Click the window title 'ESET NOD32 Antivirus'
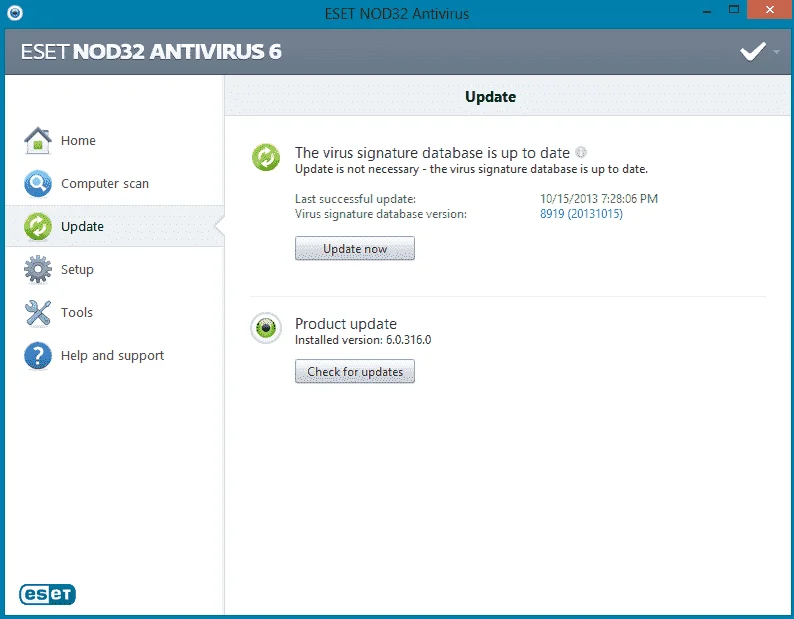 pyautogui.click(x=397, y=14)
